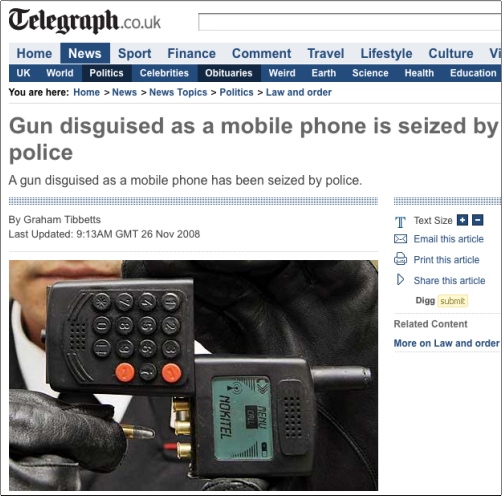The width and height of the screenshot is (502, 496).
Task: Click the Text Size T icon
Action: pyautogui.click(x=400, y=222)
